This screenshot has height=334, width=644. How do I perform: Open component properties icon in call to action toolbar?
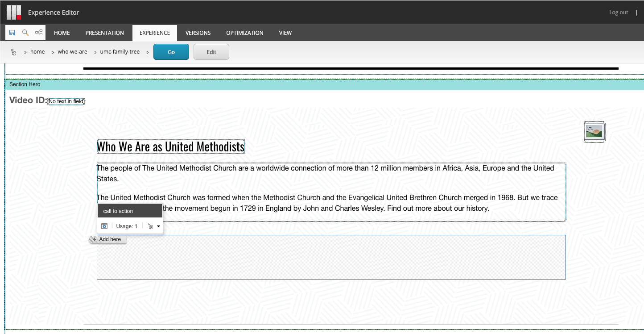(104, 226)
